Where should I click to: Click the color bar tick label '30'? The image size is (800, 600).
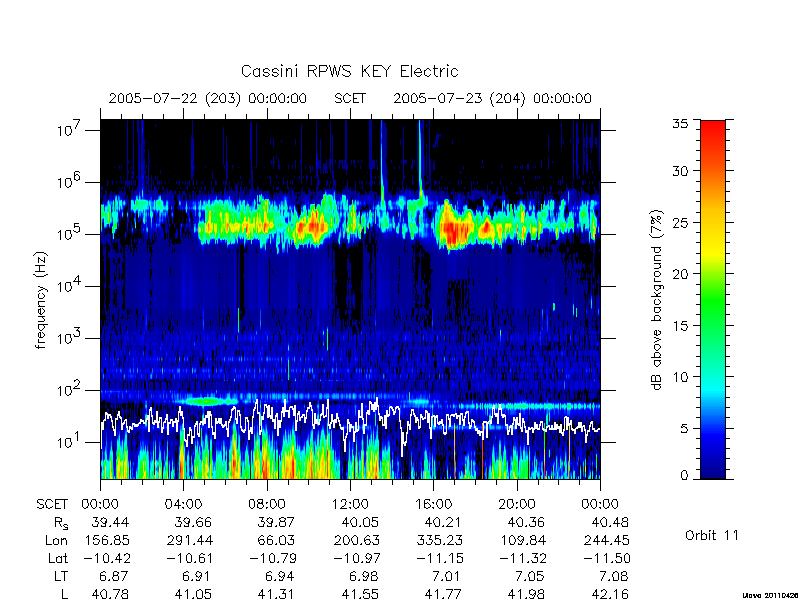(x=680, y=170)
